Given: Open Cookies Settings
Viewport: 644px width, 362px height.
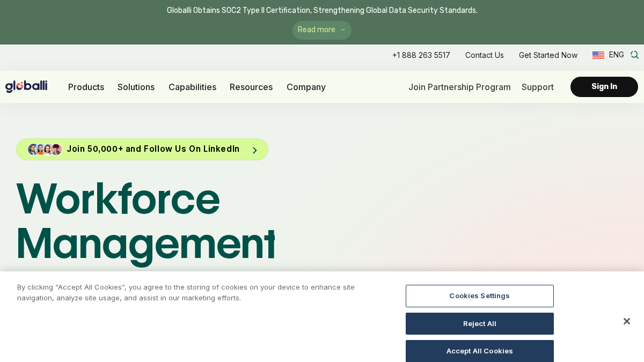Looking at the screenshot, I should [480, 296].
